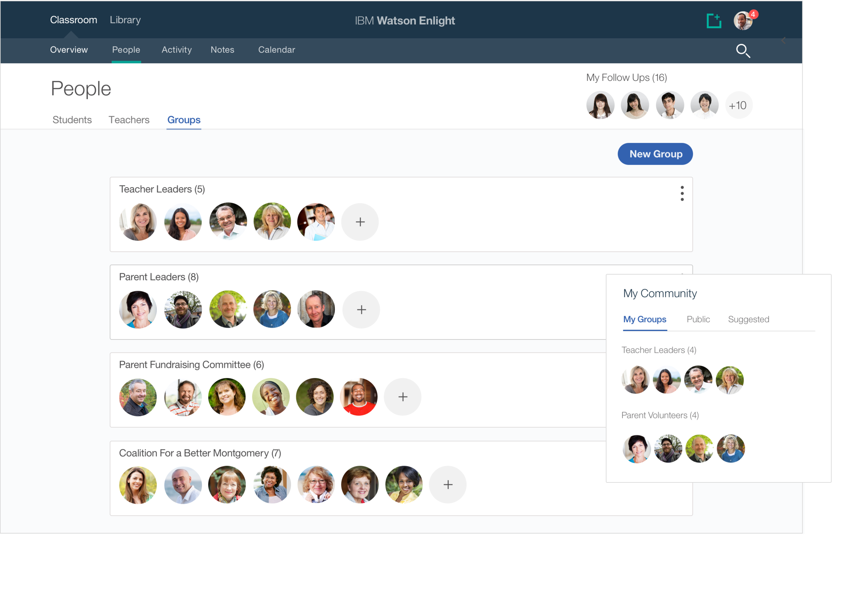
Task: Click the New Group button
Action: [x=655, y=154]
